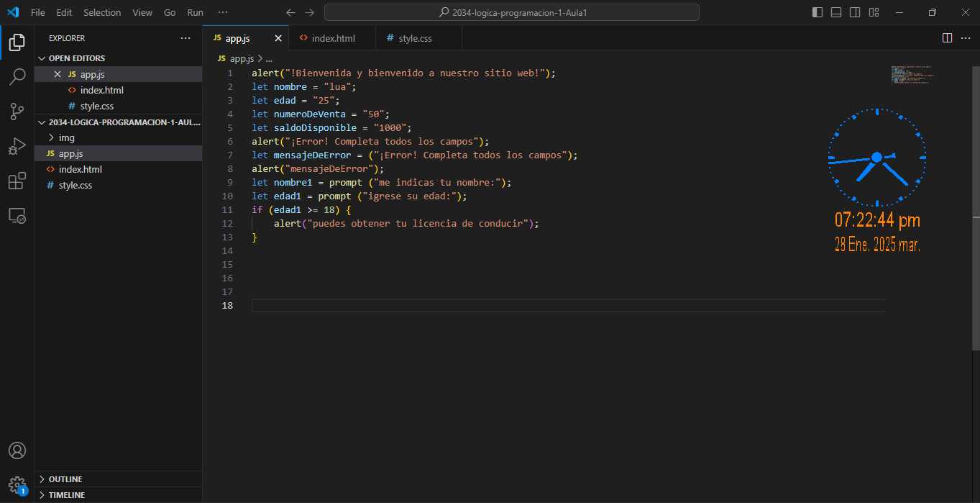The width and height of the screenshot is (980, 503).
Task: Toggle the secondary side bar layout icon
Action: [855, 12]
